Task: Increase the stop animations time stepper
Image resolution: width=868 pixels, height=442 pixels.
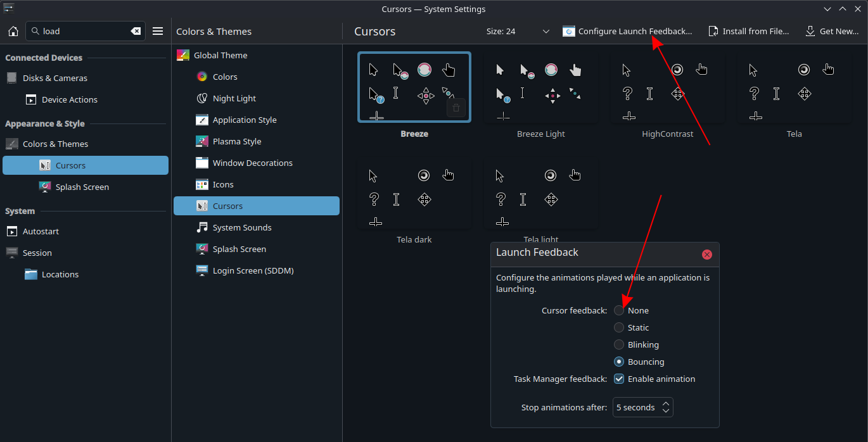Action: [666, 403]
